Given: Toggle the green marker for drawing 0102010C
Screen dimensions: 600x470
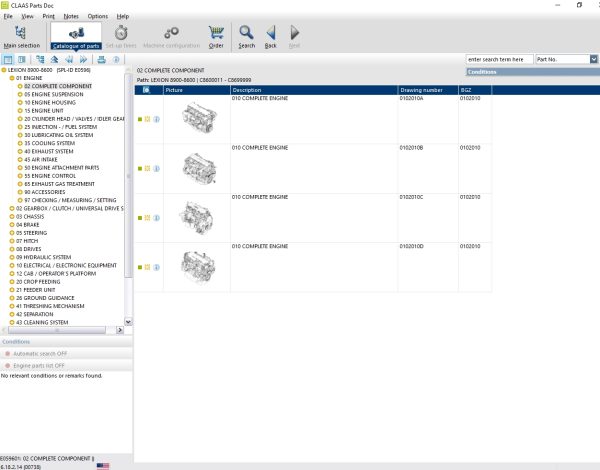Looking at the screenshot, I should click(140, 218).
